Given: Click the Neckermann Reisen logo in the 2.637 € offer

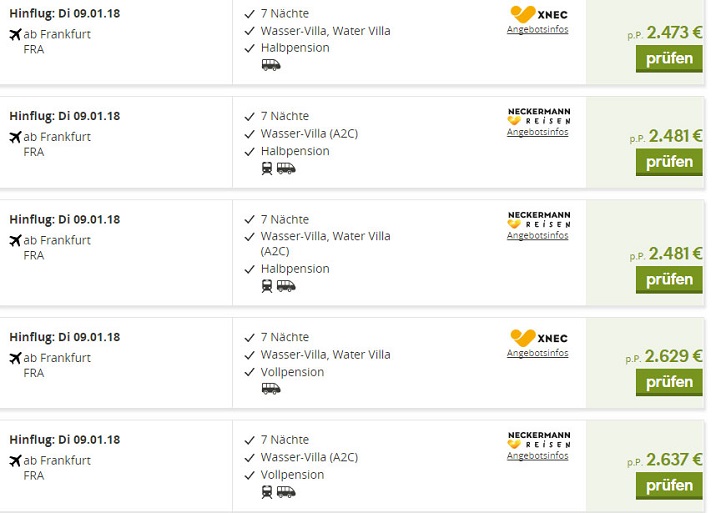Looking at the screenshot, I should tap(538, 440).
